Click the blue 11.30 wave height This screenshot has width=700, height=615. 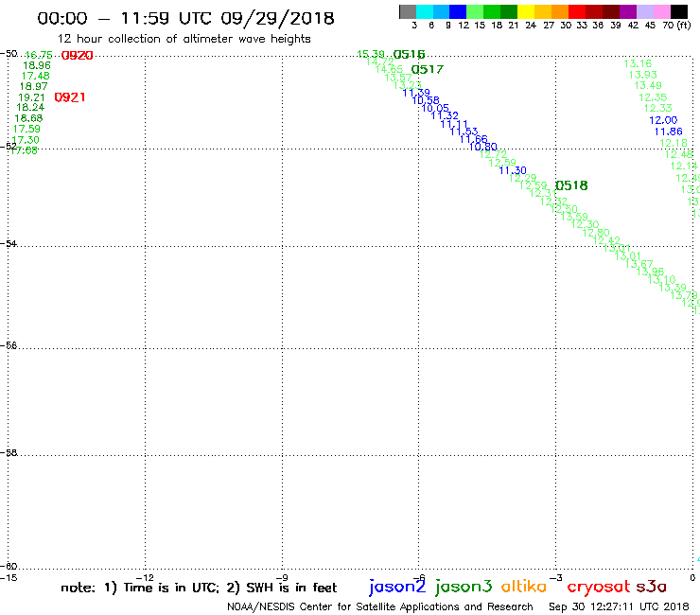pyautogui.click(x=513, y=170)
